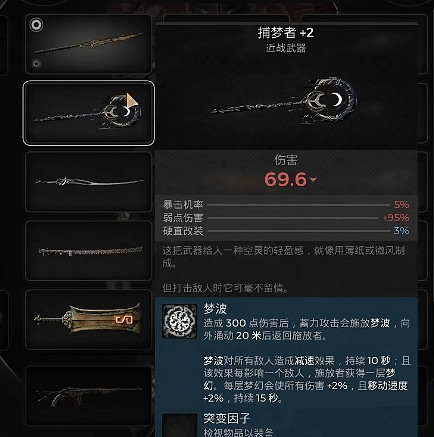Image resolution: width=434 pixels, height=437 pixels.
Task: Click the 伤害 69.6 damage value
Action: (285, 180)
